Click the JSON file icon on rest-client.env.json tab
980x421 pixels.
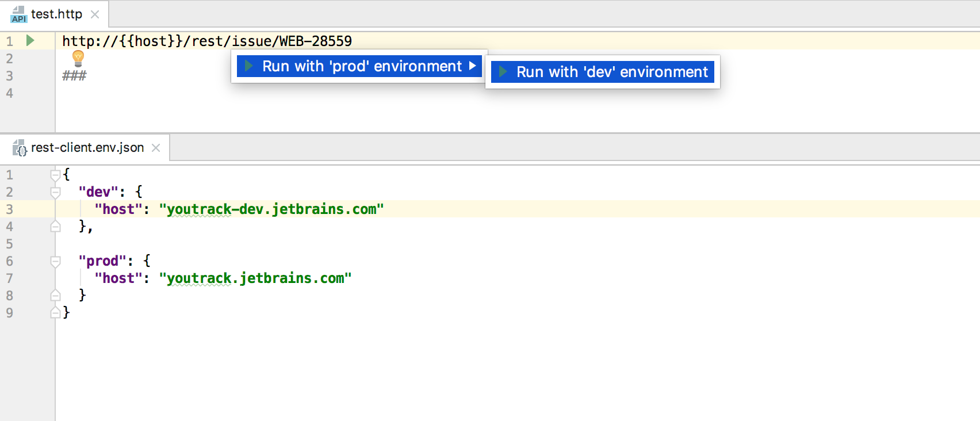point(20,148)
